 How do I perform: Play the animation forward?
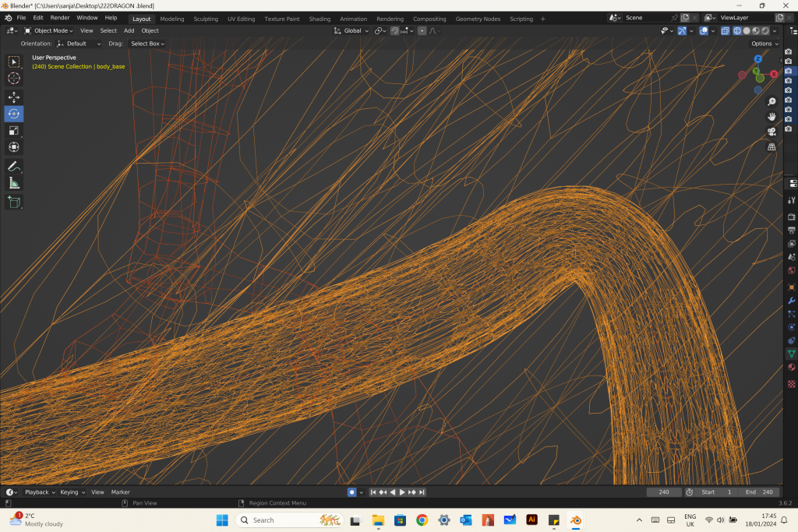click(x=402, y=492)
